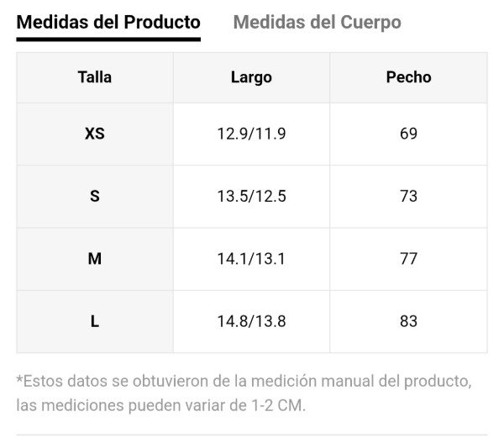Select the L size row label

pos(95,321)
